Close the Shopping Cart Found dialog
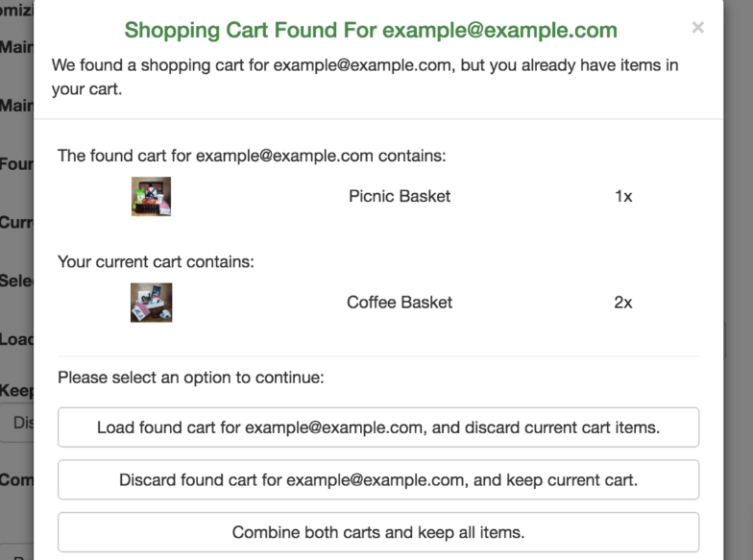 pyautogui.click(x=697, y=28)
